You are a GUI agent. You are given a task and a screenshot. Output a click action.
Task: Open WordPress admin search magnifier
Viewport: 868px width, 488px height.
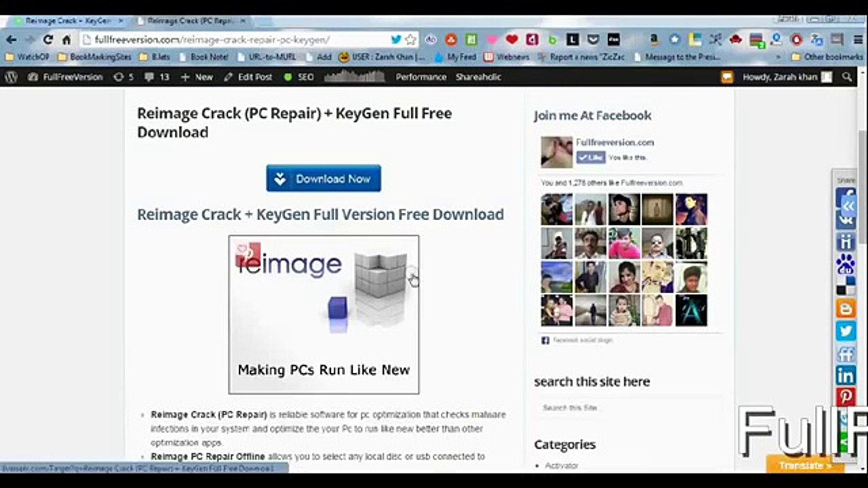847,77
